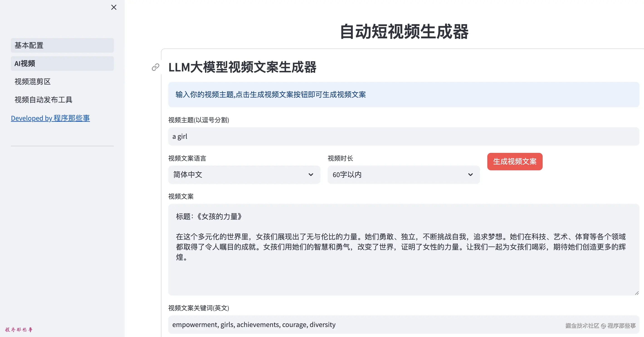644x337 pixels.
Task: Click the blue info hint banner
Action: (404, 95)
